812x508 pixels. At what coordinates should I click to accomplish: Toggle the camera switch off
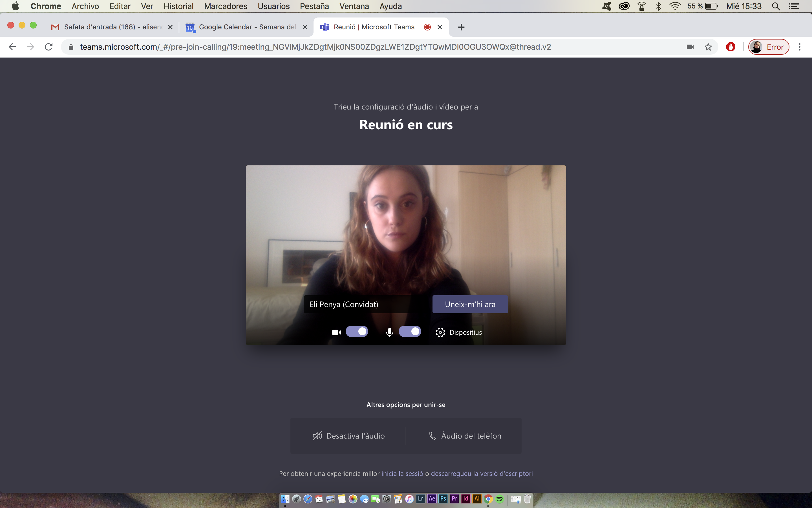(357, 332)
